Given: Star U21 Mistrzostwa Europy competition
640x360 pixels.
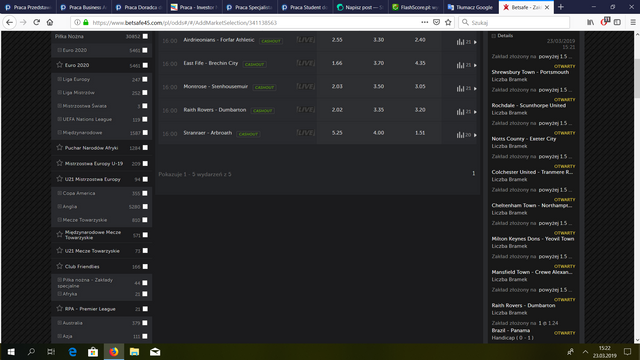Looking at the screenshot, I should (x=60, y=179).
